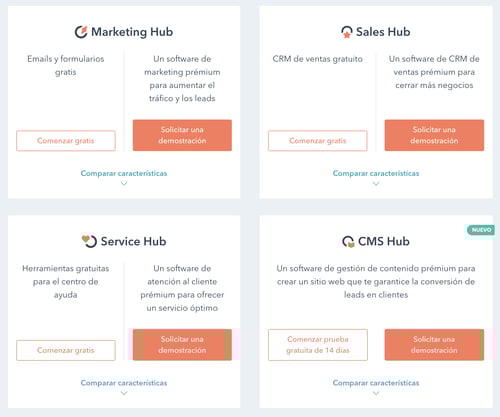Click the Sales Hub star icon

(x=347, y=32)
